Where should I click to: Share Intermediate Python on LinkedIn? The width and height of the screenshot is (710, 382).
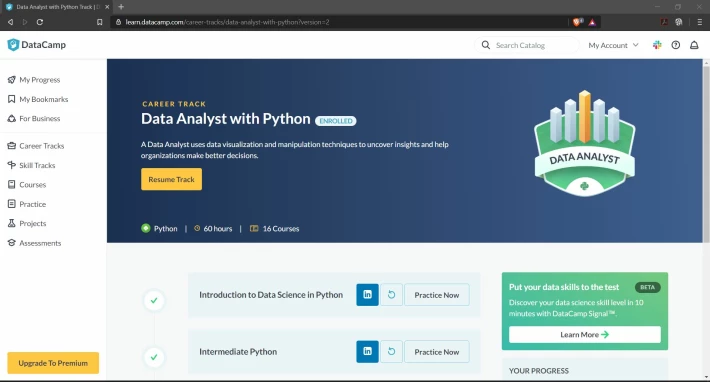367,352
